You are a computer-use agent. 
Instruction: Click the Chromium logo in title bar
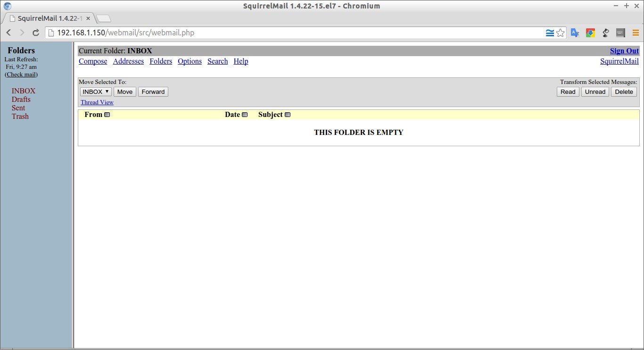[x=8, y=6]
